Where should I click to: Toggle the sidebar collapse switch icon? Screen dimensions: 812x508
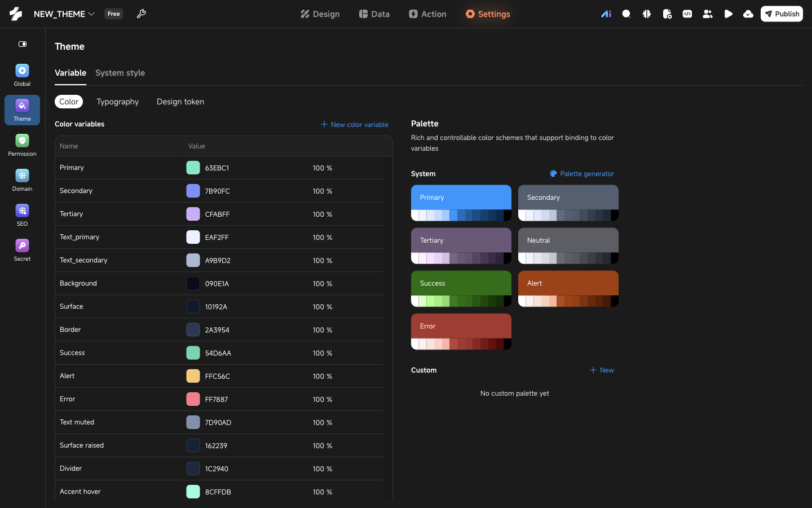[23, 44]
